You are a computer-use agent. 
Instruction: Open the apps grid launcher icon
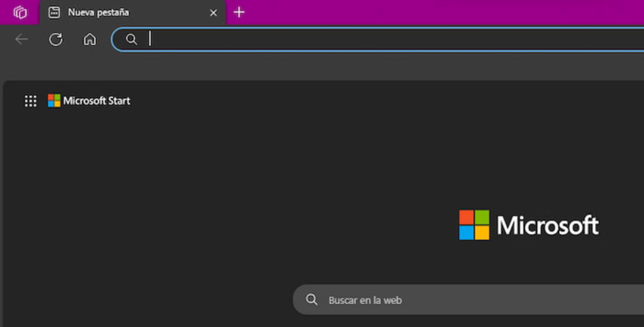click(31, 101)
